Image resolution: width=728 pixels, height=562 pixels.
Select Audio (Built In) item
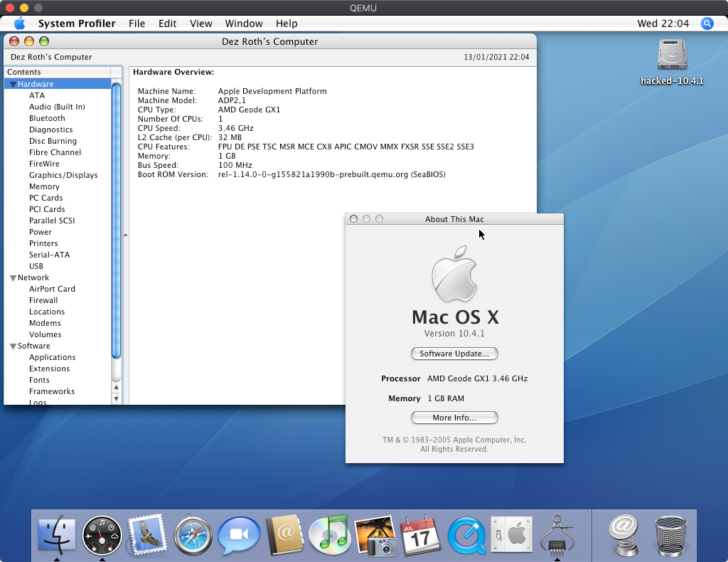click(x=58, y=107)
